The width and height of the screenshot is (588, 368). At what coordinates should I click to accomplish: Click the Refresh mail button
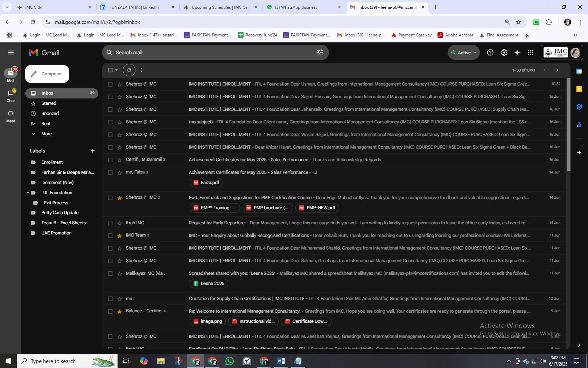(x=129, y=70)
